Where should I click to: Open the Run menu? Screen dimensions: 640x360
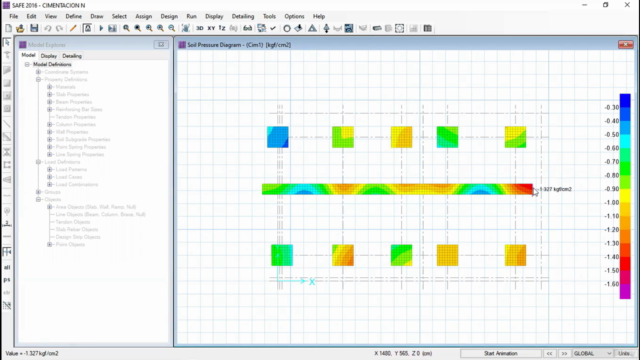[x=191, y=16]
